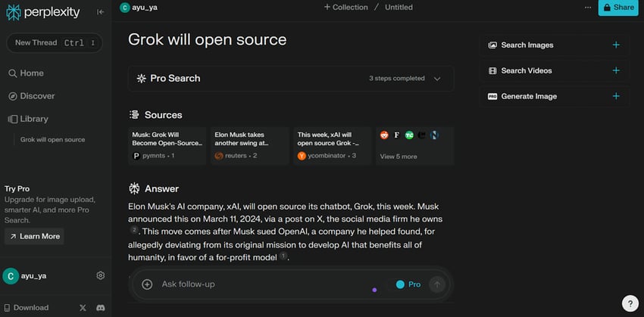Click the attach plus icon in follow-up box
The width and height of the screenshot is (644, 317).
pos(147,284)
